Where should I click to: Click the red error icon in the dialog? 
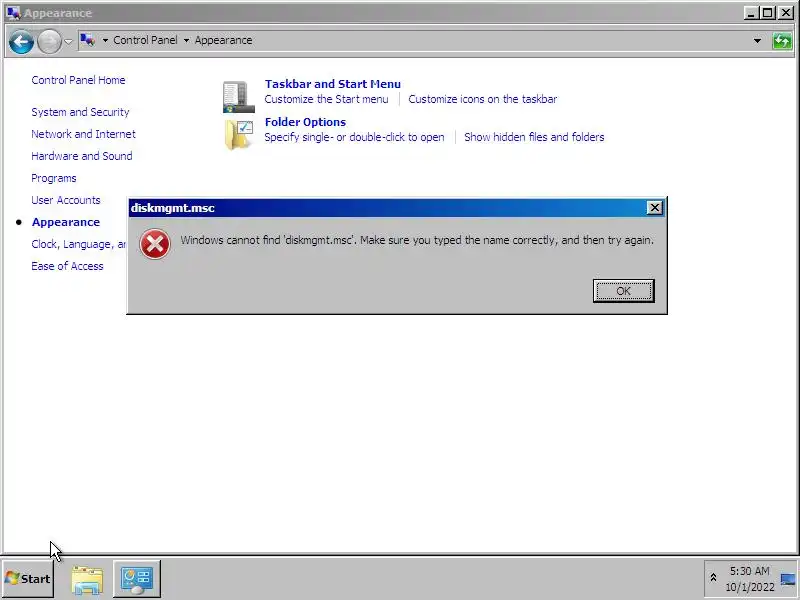[x=155, y=244]
